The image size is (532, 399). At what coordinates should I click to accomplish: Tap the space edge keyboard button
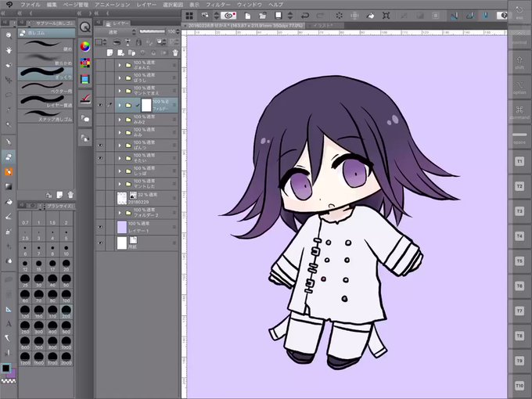click(519, 137)
